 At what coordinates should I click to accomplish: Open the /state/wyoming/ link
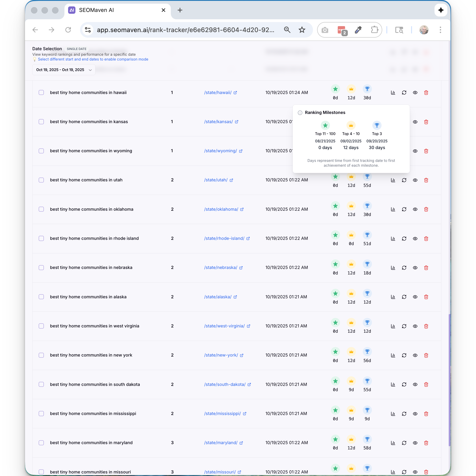(221, 151)
